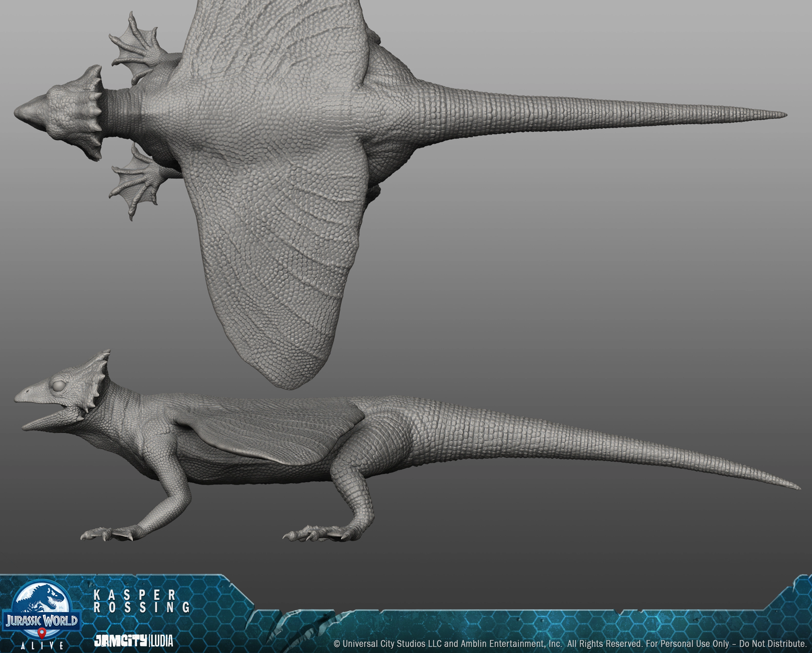Click the artist name Kasper
The width and height of the screenshot is (812, 653).
(x=134, y=595)
